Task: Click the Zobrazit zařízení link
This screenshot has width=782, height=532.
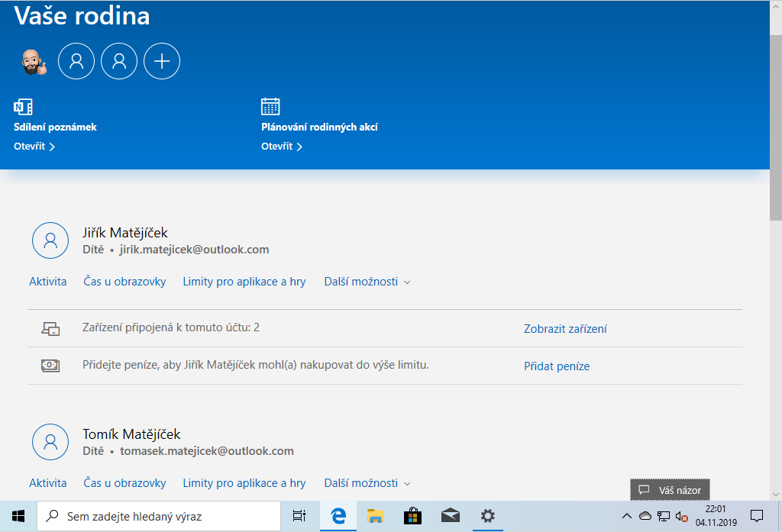Action: pos(565,329)
